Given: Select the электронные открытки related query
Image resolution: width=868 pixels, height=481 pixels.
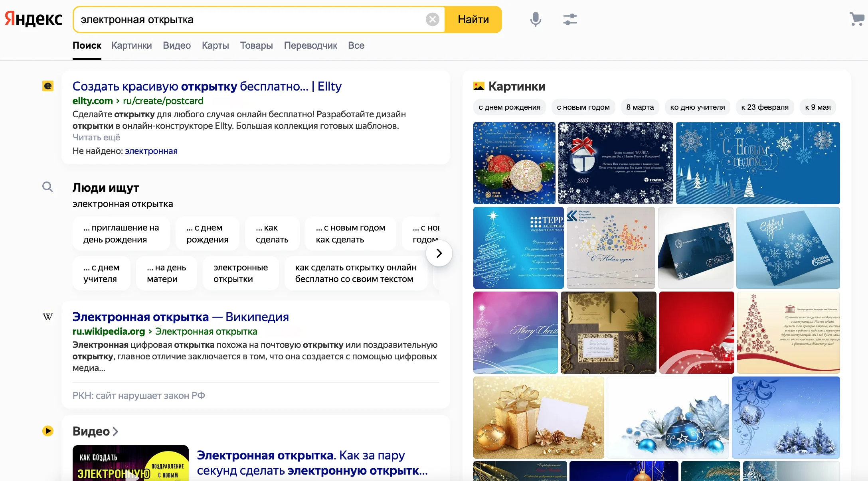Looking at the screenshot, I should click(x=240, y=273).
